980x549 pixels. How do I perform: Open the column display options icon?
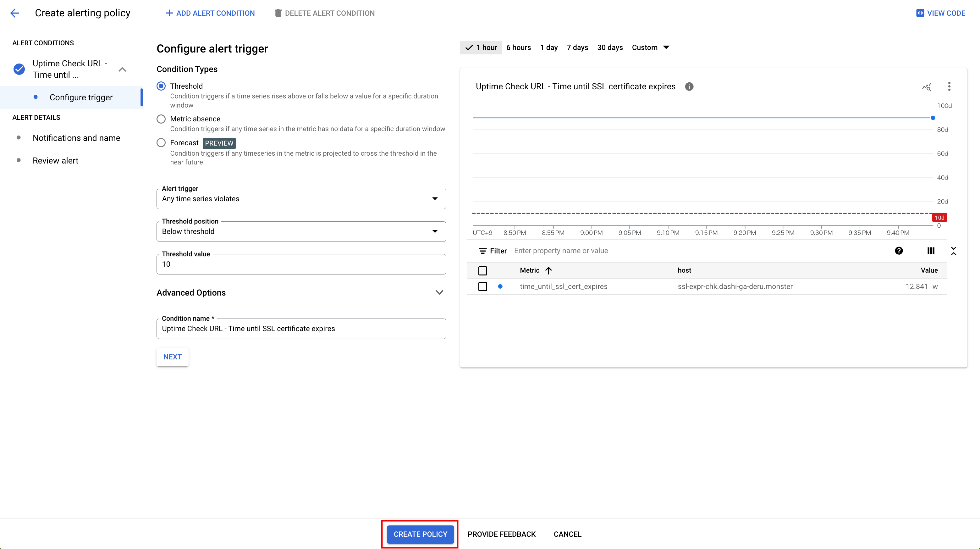931,251
